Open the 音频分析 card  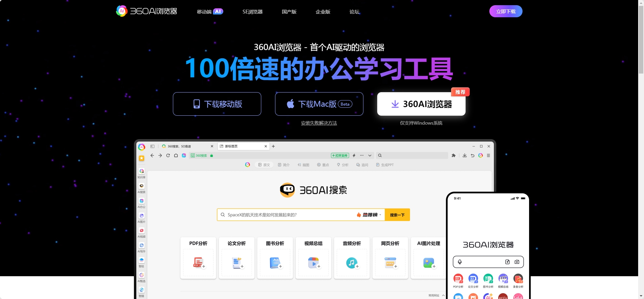352,258
